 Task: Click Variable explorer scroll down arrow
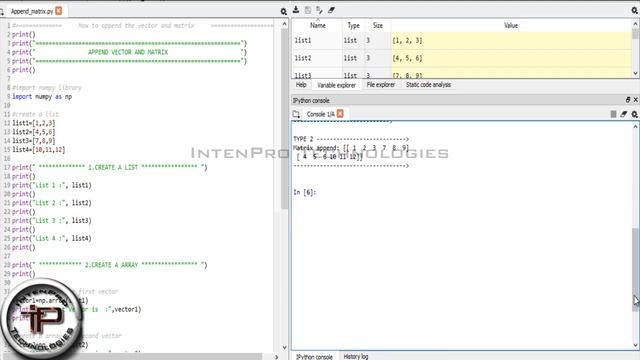[x=635, y=73]
